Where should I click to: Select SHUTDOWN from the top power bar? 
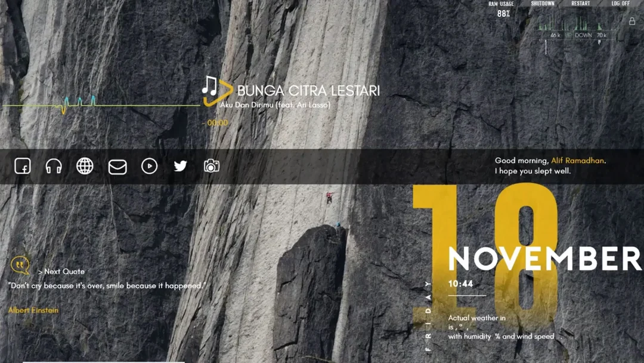tap(543, 4)
